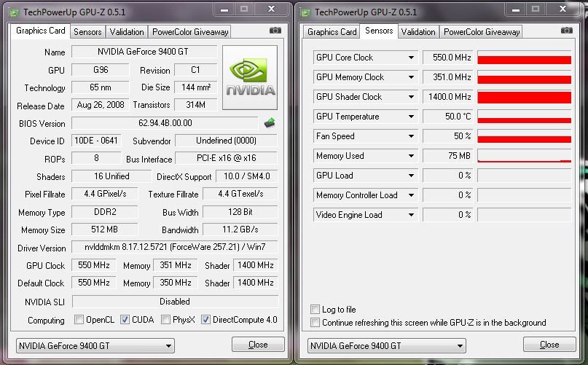Open GPU Shader Clock sensor dropdown
Viewport: 588px width, 365px height.
pos(411,97)
